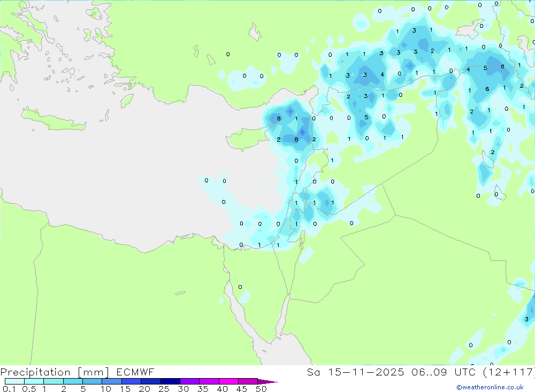Viewport: 535px width, 392px height.
Task: Click the 'ECMWF' model label
Action: 135,372
